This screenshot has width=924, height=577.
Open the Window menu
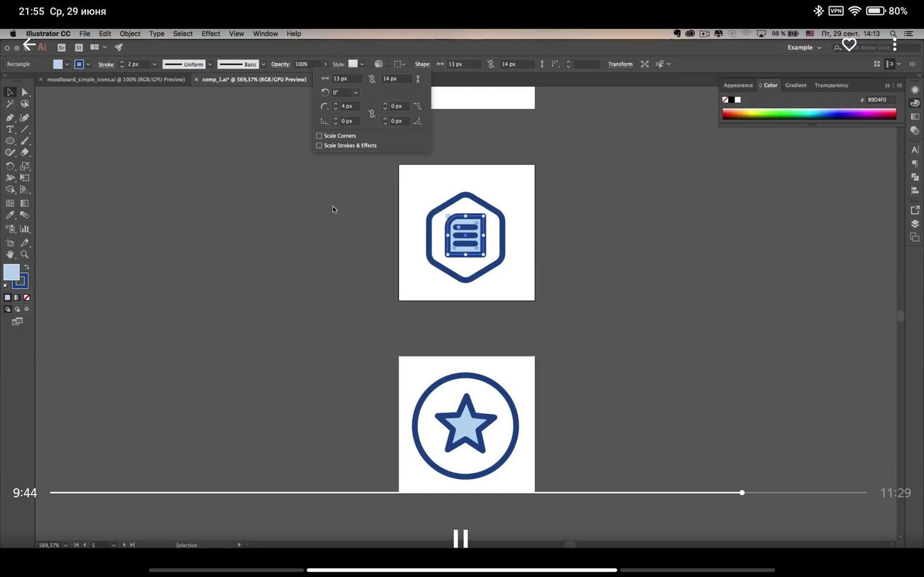pos(265,34)
